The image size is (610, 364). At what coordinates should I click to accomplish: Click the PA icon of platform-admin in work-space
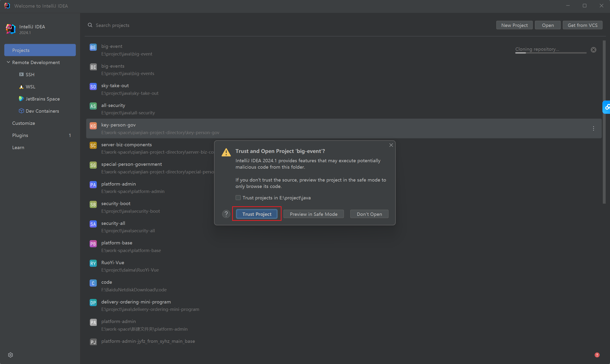pos(93,185)
